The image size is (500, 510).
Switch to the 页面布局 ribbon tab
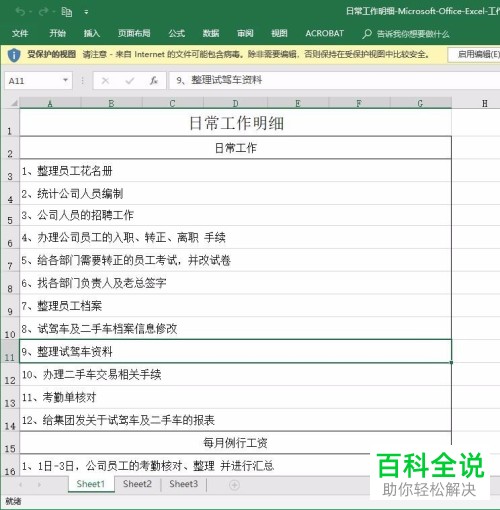pyautogui.click(x=134, y=33)
